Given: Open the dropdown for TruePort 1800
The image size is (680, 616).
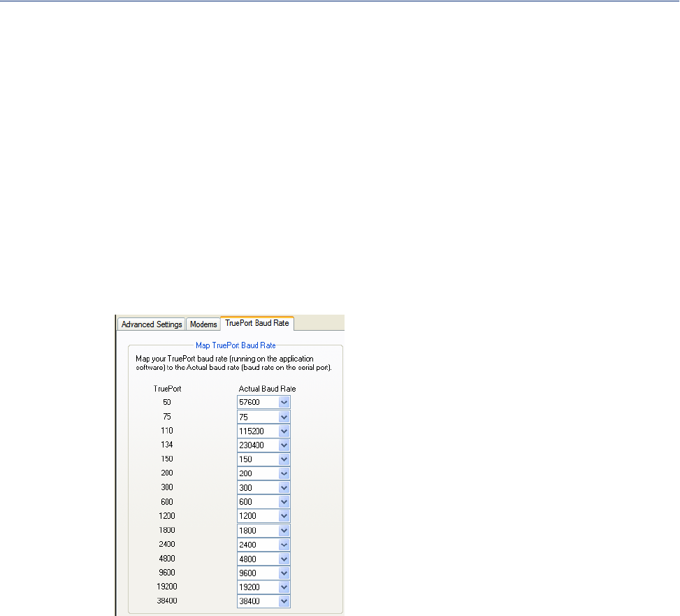Looking at the screenshot, I should tap(284, 531).
